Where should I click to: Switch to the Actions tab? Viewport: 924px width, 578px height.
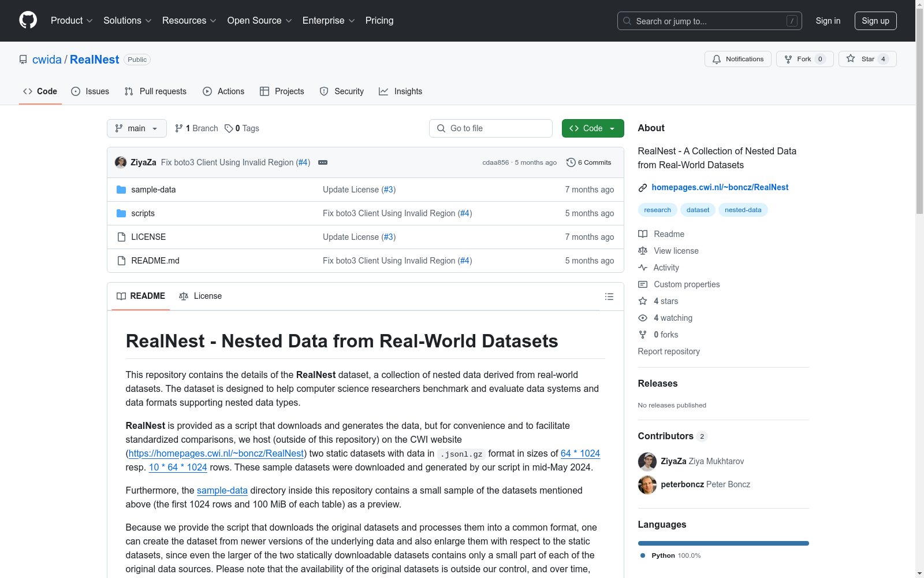tap(223, 91)
